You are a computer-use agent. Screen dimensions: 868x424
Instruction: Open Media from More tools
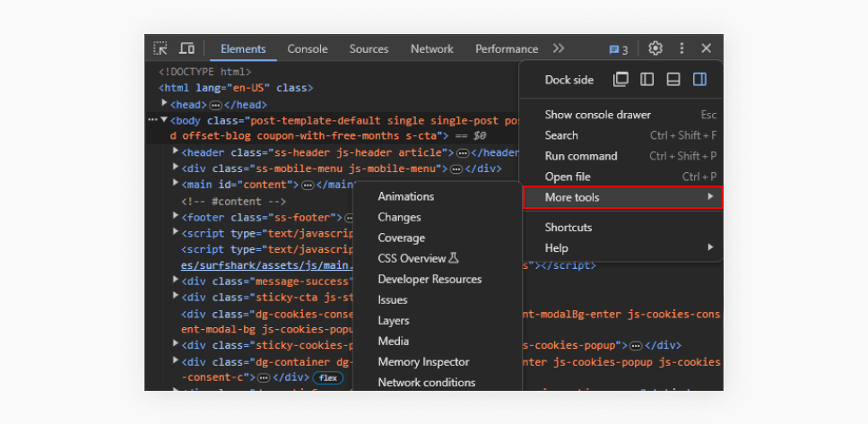pos(438,341)
